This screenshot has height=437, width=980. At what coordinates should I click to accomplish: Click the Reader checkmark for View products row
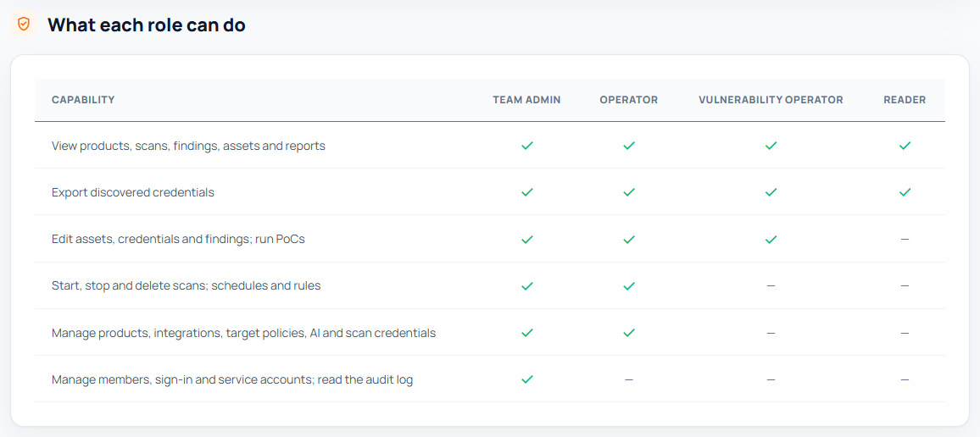(x=905, y=146)
